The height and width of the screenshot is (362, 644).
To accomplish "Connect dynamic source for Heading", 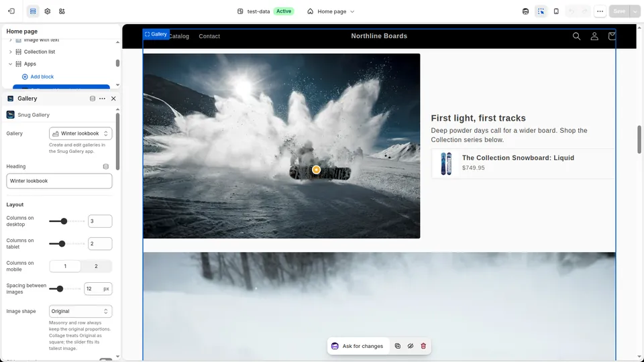I will [105, 166].
